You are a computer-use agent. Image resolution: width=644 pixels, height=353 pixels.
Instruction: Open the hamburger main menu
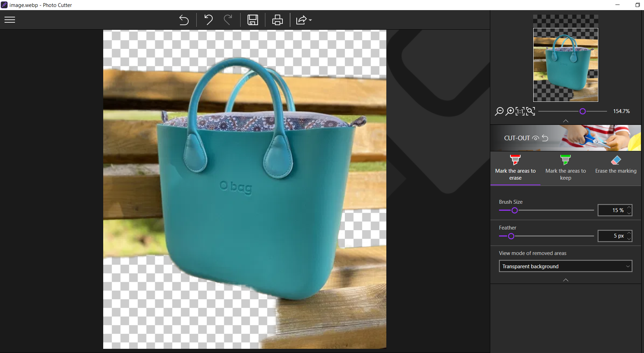tap(10, 20)
